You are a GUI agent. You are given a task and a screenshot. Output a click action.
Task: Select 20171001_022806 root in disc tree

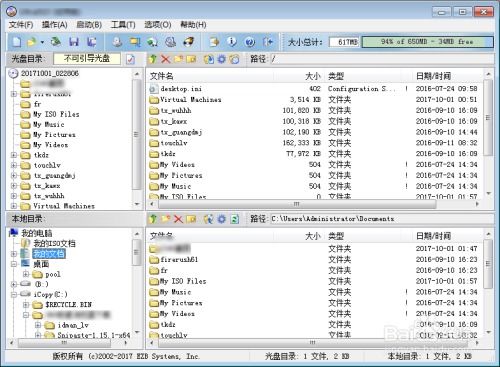50,73
